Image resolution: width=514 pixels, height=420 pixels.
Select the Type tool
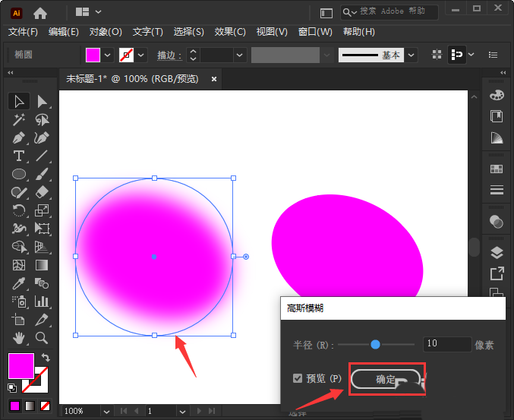pyautogui.click(x=19, y=156)
